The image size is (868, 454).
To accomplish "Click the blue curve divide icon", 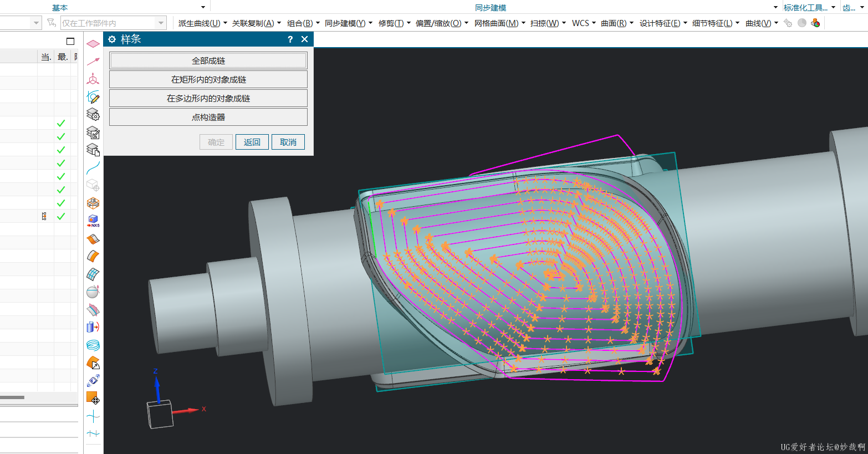I will tap(93, 433).
